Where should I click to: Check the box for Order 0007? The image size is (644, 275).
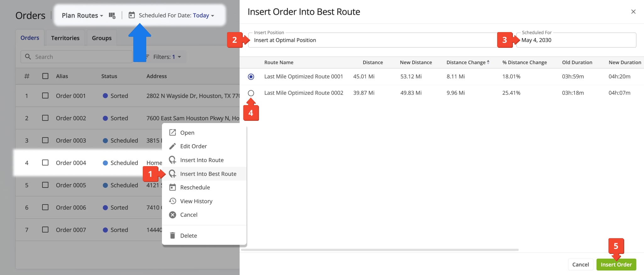(45, 229)
